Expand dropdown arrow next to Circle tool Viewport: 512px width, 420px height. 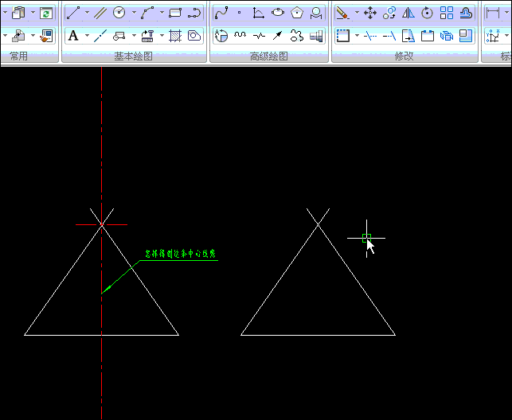133,13
